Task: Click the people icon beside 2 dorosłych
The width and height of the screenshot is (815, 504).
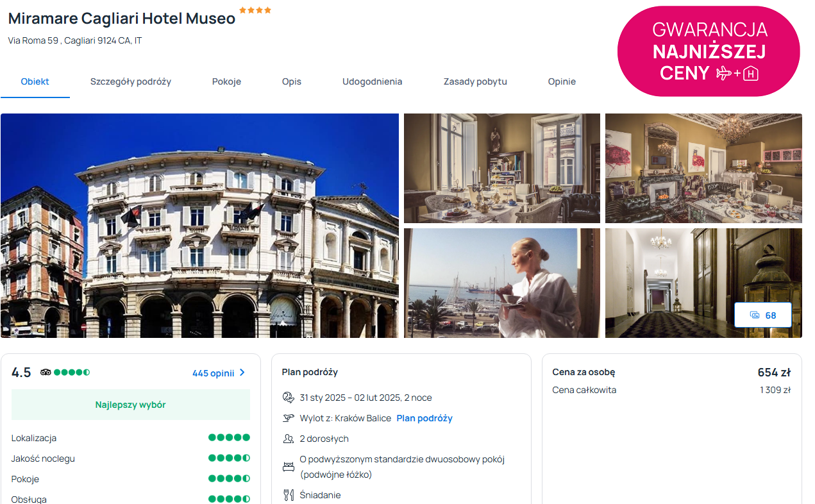Action: 289,439
